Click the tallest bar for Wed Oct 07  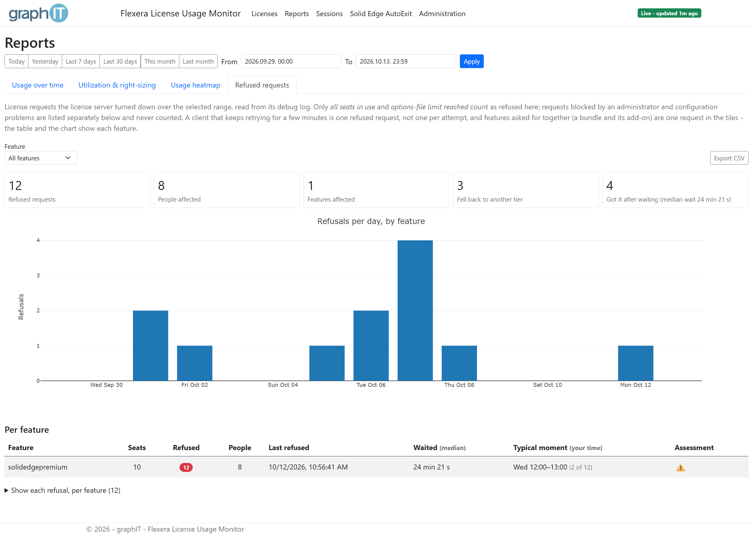[x=415, y=311]
